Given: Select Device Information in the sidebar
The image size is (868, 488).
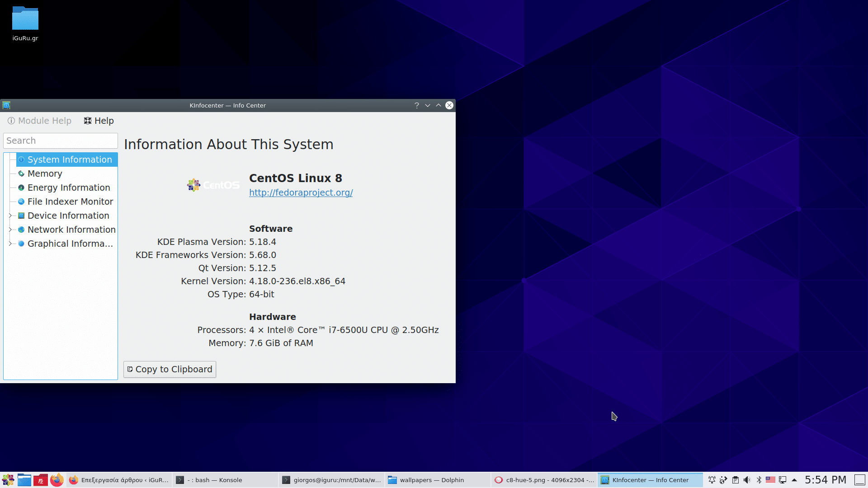Looking at the screenshot, I should (67, 216).
